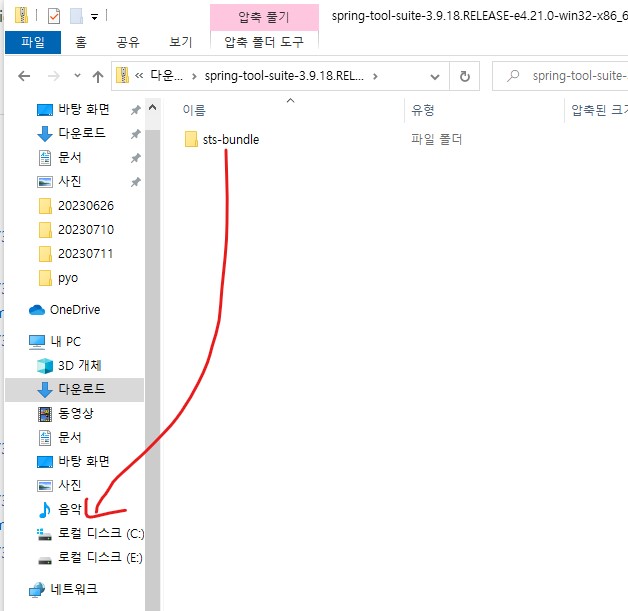Viewport: 628px width, 611px height.
Task: Click the pin icon next to 사진
Action: coord(136,182)
